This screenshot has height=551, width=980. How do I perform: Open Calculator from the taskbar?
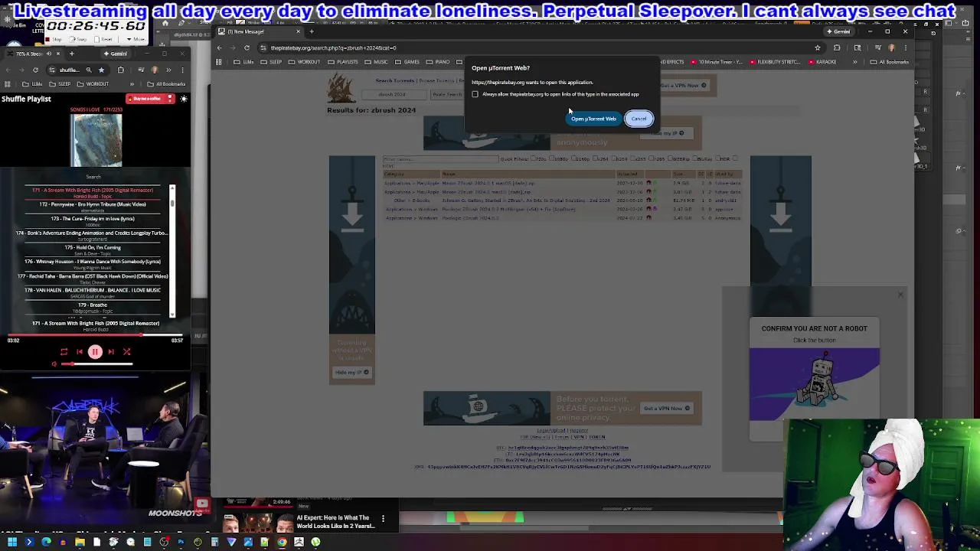coord(214,542)
